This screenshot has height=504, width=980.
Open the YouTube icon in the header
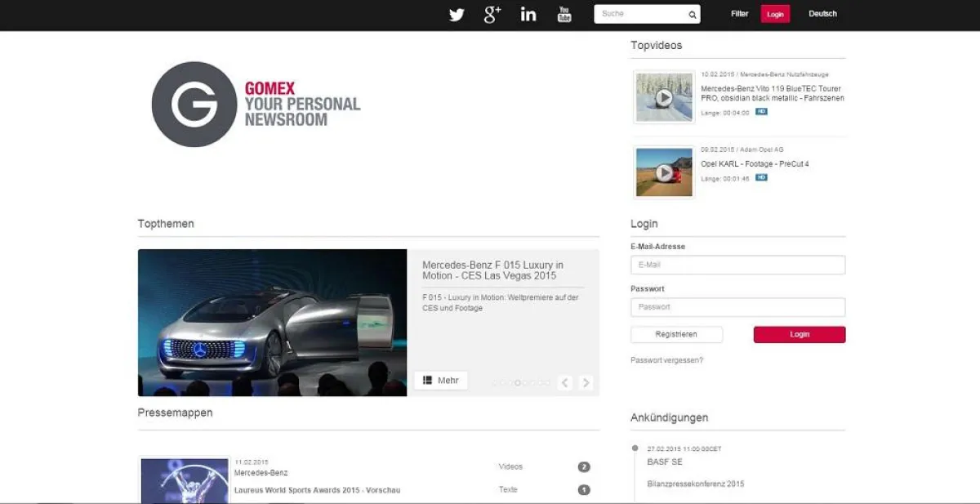pos(564,14)
